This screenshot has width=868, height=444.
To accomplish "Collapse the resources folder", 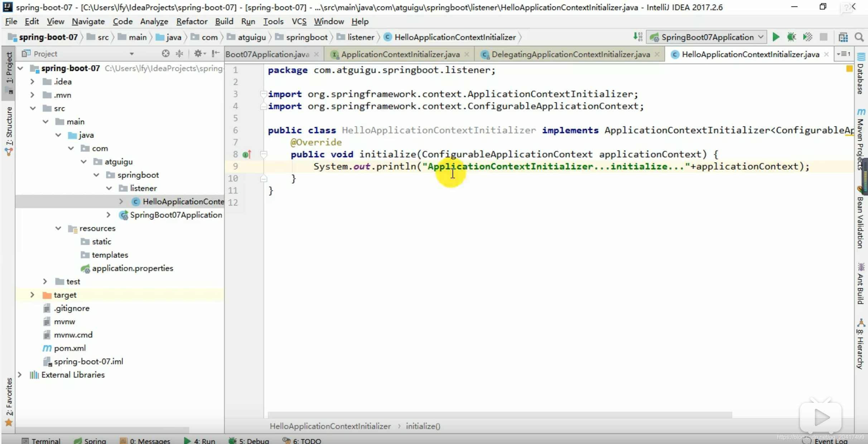I will click(58, 228).
